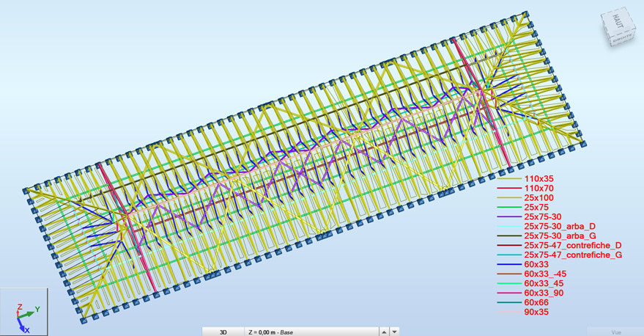Click the purple 25x75-30 legend color line
This screenshot has height=336, width=644.
pos(510,217)
